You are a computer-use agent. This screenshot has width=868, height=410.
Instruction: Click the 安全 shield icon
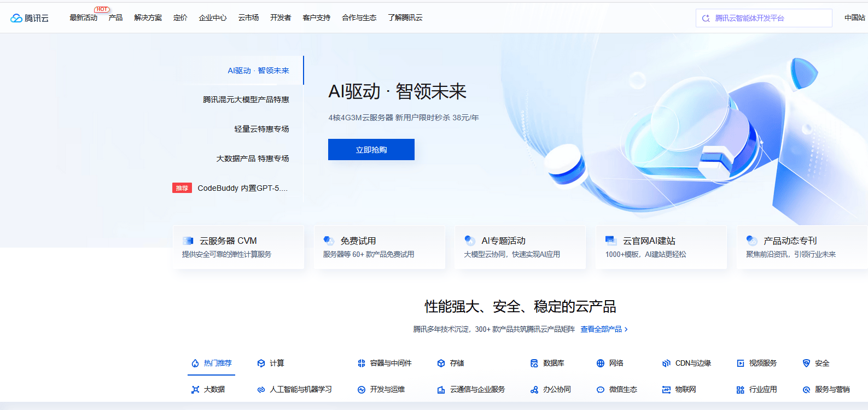[x=806, y=363]
